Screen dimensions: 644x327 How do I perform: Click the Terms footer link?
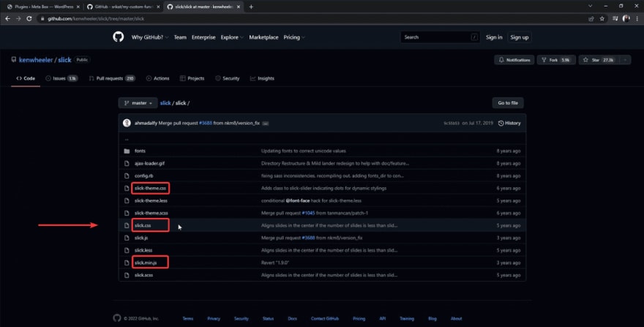click(x=187, y=318)
